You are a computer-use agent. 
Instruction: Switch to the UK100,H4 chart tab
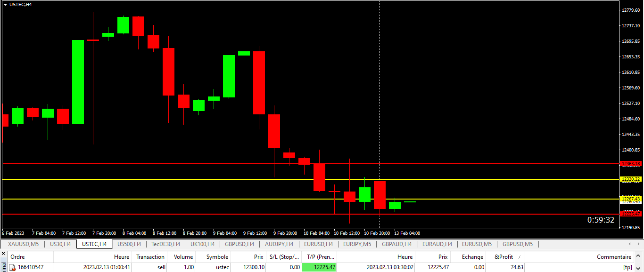pyautogui.click(x=202, y=244)
